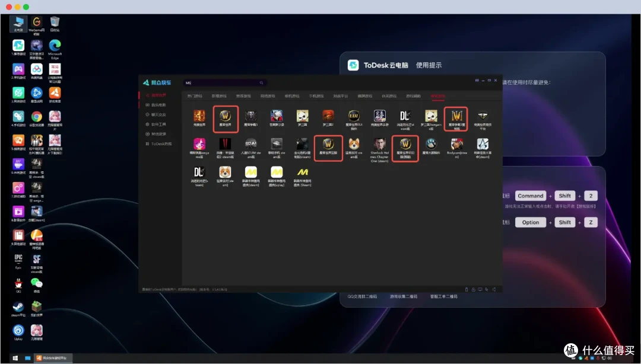This screenshot has height=364, width=641.
Task: Open the 网络游戏 tab
Action: coord(268,96)
